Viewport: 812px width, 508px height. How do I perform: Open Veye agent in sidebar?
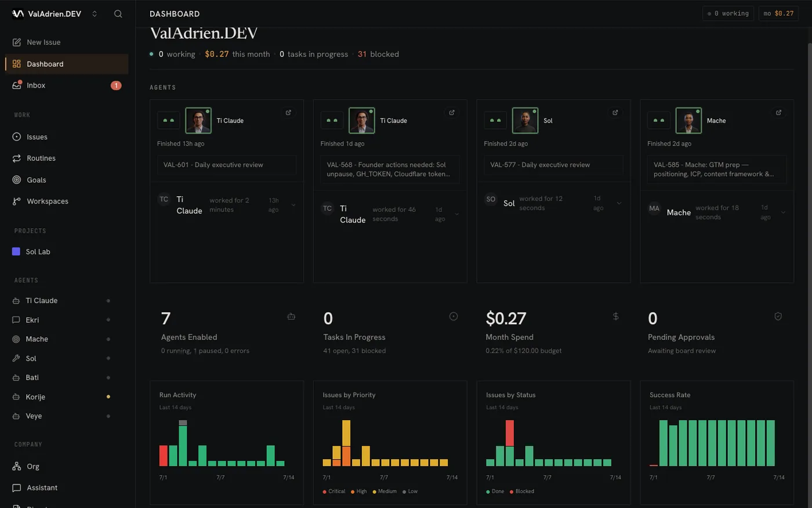(x=67, y=416)
